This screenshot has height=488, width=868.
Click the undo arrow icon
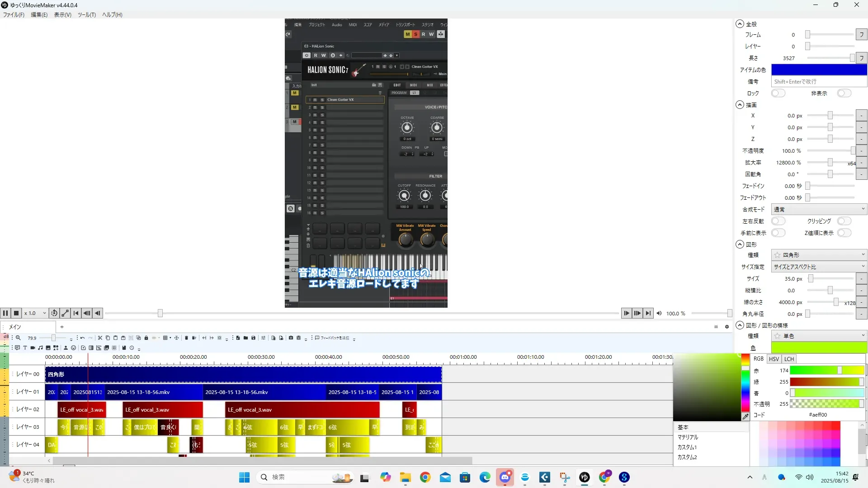tap(82, 338)
